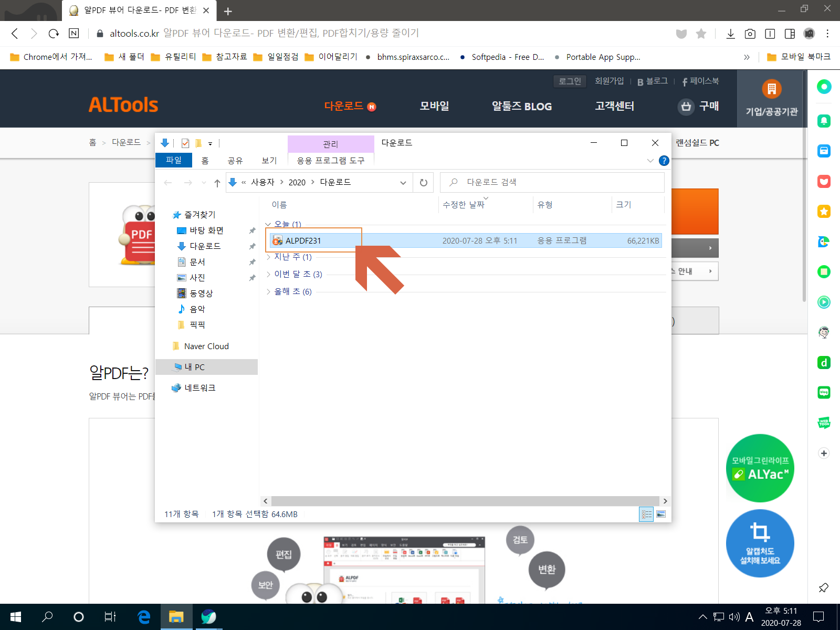Viewport: 840px width, 630px height.
Task: Open Windows search on taskbar
Action: (x=47, y=617)
